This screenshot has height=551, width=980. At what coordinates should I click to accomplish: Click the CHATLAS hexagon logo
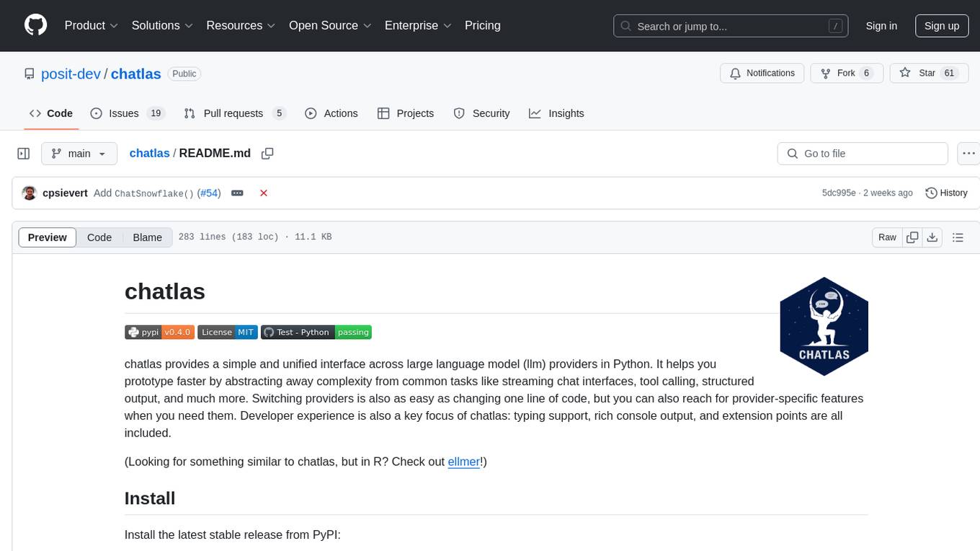824,326
